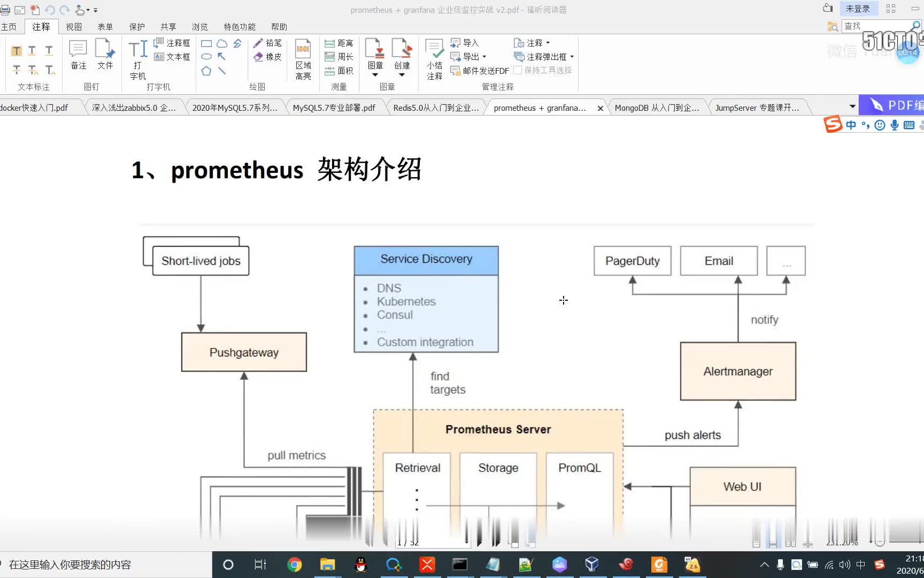This screenshot has width=924, height=578.
Task: Choose the cloud drawing shape
Action: point(222,43)
